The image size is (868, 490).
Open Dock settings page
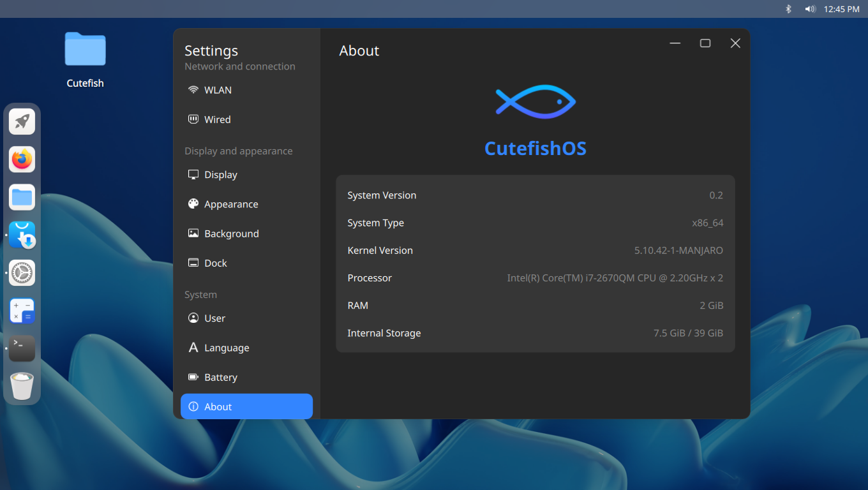pyautogui.click(x=246, y=263)
